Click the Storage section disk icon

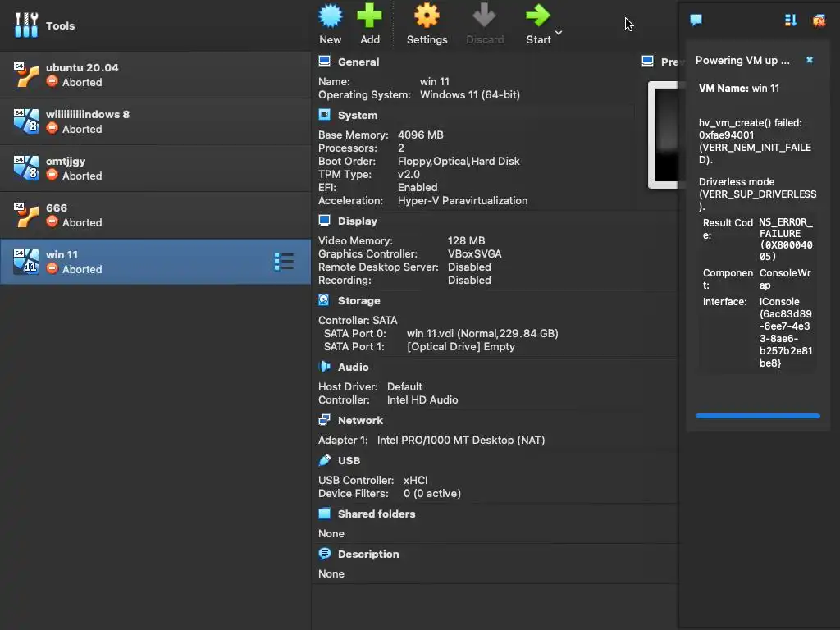coord(324,300)
